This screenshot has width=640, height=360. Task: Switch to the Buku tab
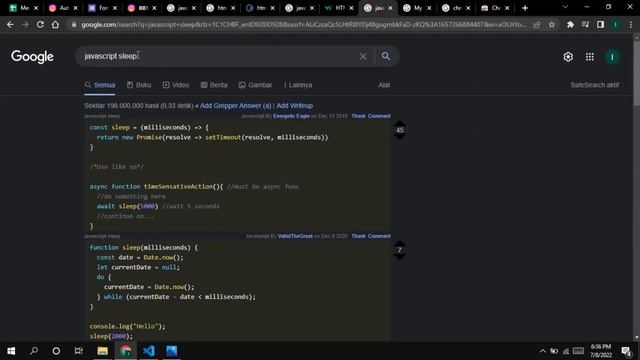[139, 85]
